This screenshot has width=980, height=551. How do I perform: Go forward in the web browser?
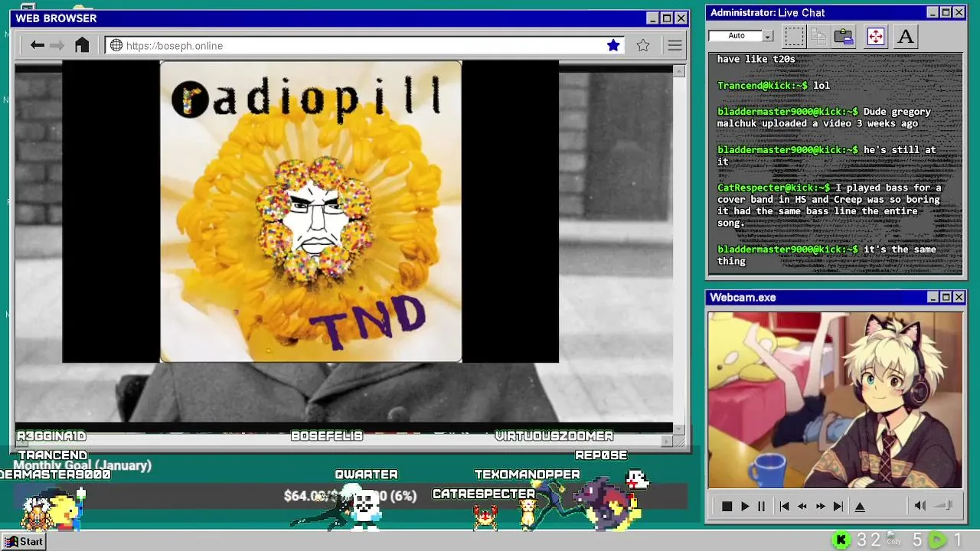57,45
